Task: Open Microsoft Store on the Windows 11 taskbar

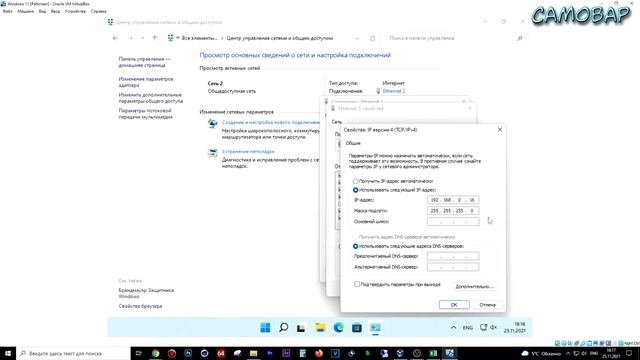Action: click(357, 328)
